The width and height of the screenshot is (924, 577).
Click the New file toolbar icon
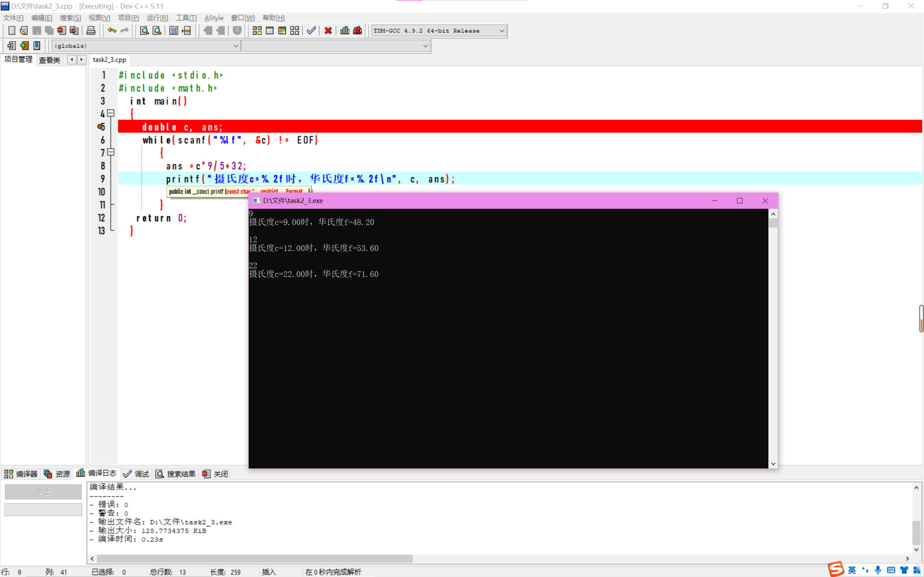click(x=12, y=31)
